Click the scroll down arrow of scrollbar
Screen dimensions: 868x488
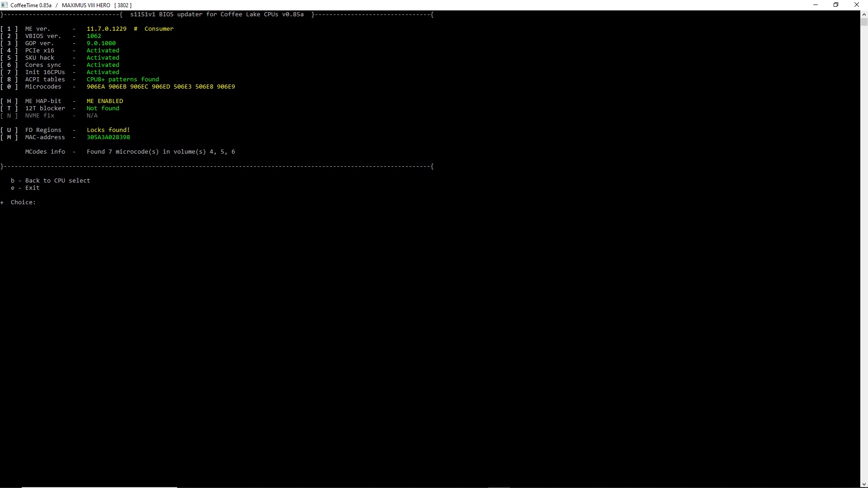pyautogui.click(x=864, y=484)
